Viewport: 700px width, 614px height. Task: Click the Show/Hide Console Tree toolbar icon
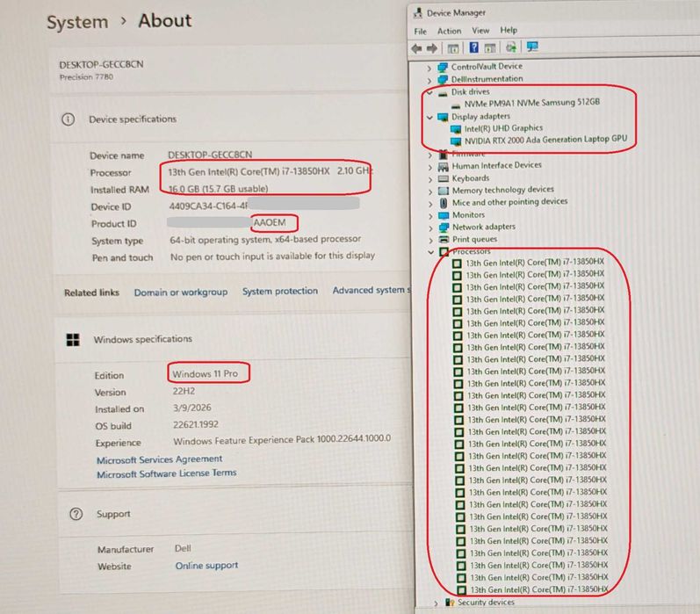pyautogui.click(x=453, y=48)
